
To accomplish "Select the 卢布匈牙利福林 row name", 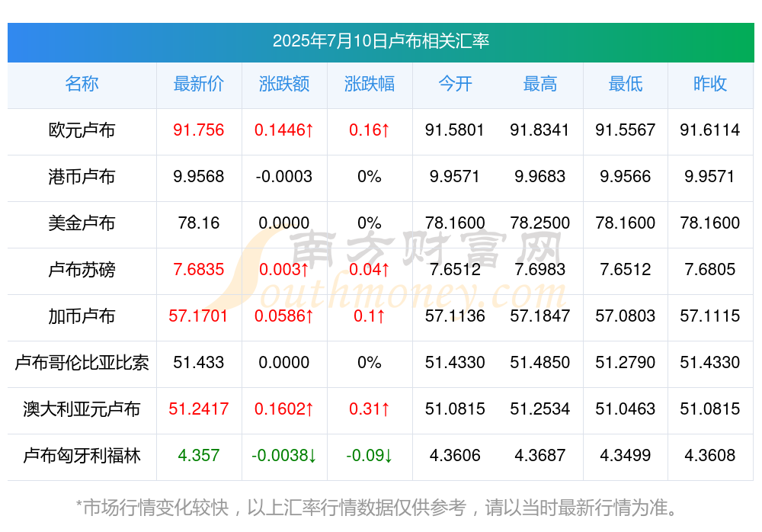I will (x=82, y=456).
